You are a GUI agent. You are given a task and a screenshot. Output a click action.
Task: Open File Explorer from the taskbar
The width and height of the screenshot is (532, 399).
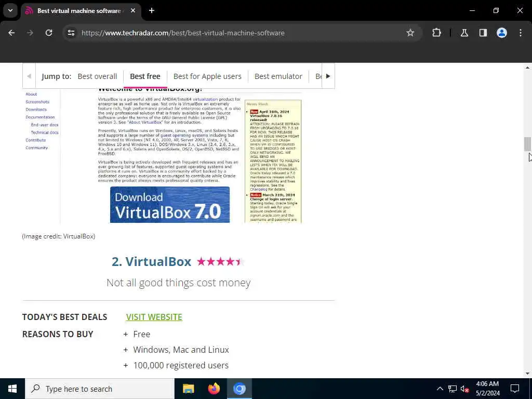188,389
